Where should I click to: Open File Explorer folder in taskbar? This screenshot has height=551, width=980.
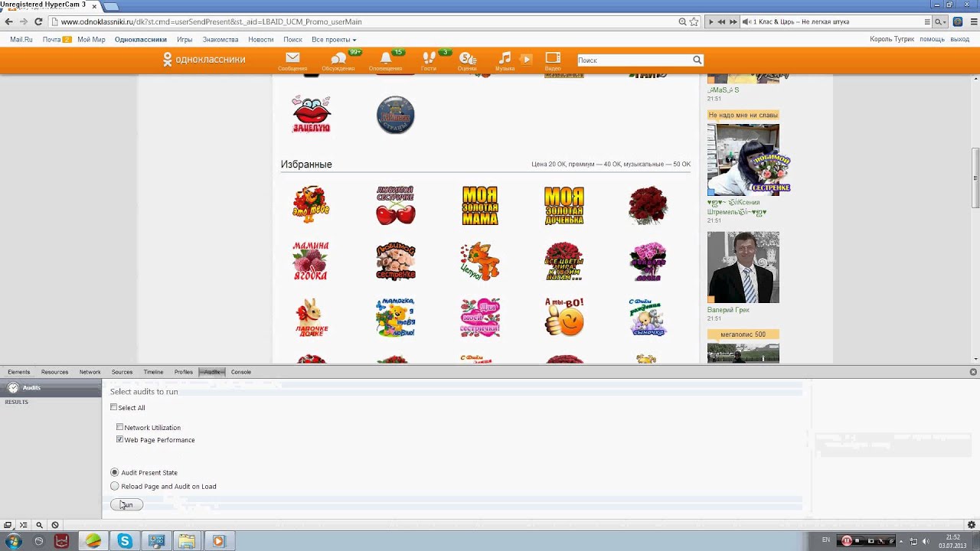coord(187,541)
